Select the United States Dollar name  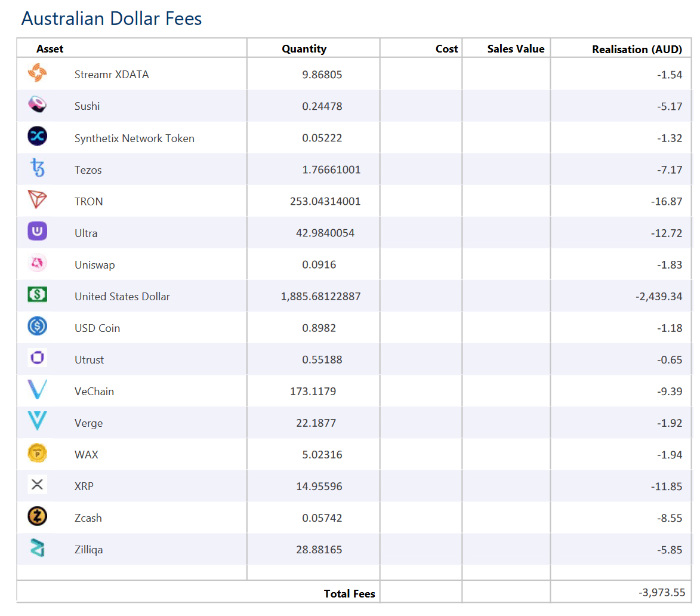click(x=122, y=297)
